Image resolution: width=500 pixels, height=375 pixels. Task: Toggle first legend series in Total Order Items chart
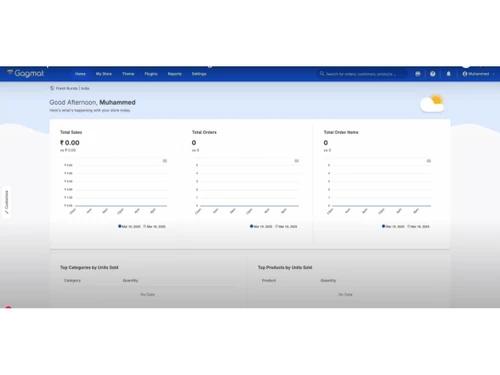(393, 226)
